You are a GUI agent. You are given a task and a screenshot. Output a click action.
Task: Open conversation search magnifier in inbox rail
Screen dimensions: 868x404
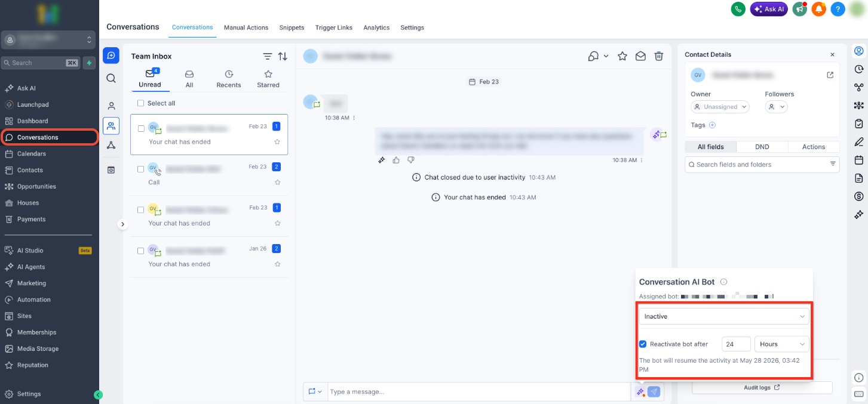[111, 78]
